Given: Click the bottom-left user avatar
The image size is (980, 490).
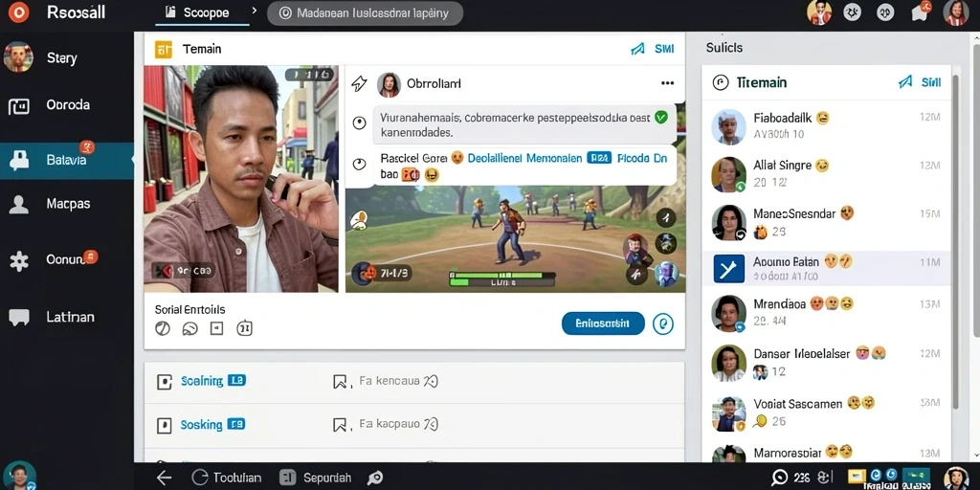Looking at the screenshot, I should [19, 477].
